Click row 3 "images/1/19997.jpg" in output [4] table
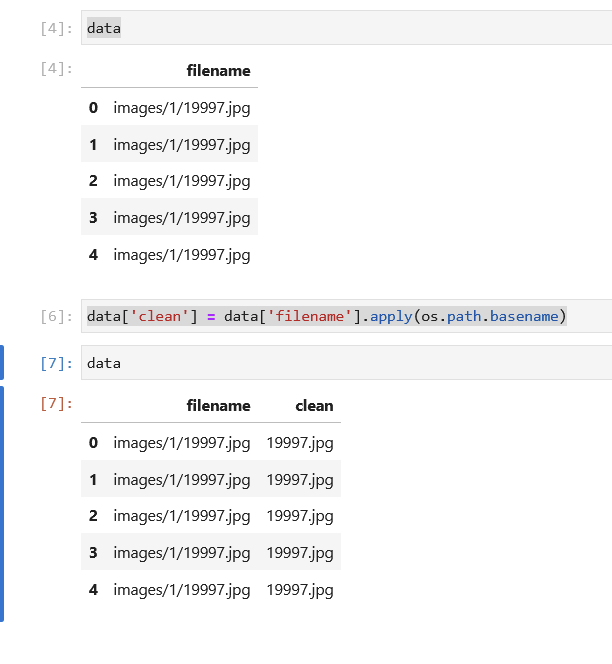Screen dimensions: 612x664 point(182,218)
